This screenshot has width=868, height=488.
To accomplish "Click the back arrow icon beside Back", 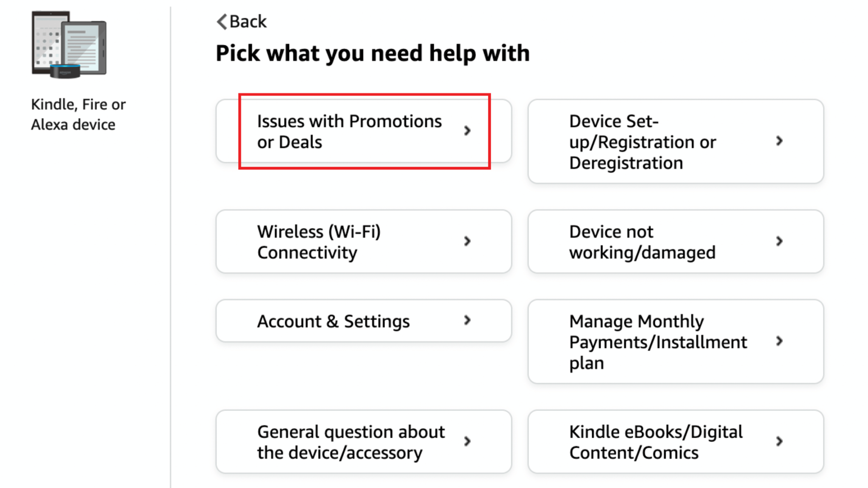I will pyautogui.click(x=221, y=21).
